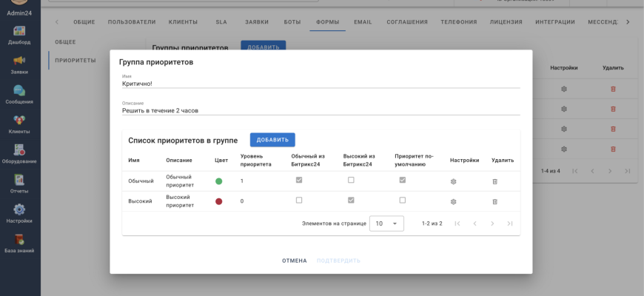Open the items-per-page dropdown showing 10

coord(386,223)
